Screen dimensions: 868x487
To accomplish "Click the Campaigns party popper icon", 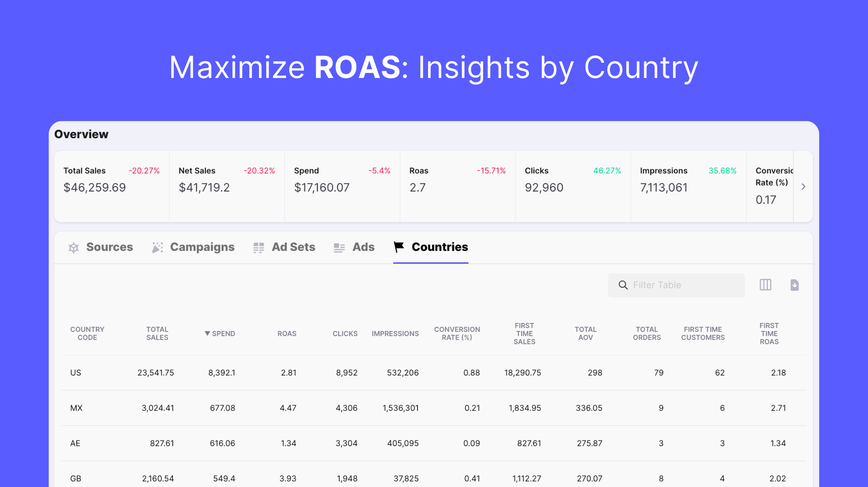I will point(157,248).
